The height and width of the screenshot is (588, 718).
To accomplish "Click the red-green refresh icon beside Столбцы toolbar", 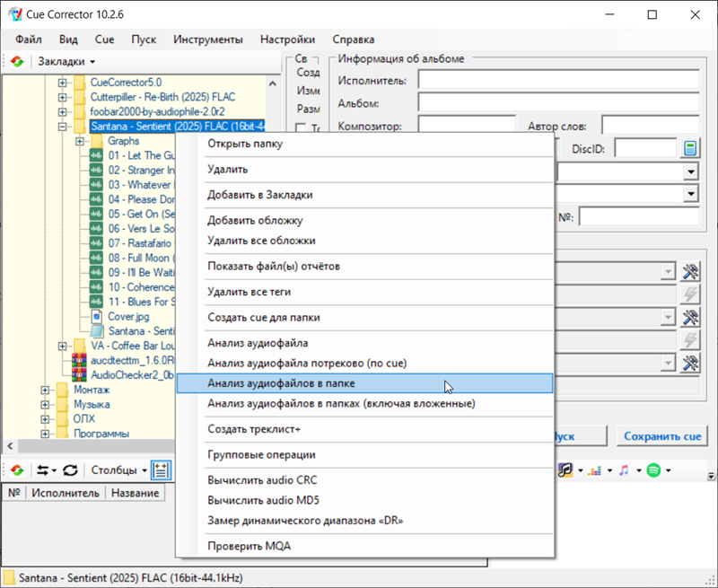I will point(17,470).
